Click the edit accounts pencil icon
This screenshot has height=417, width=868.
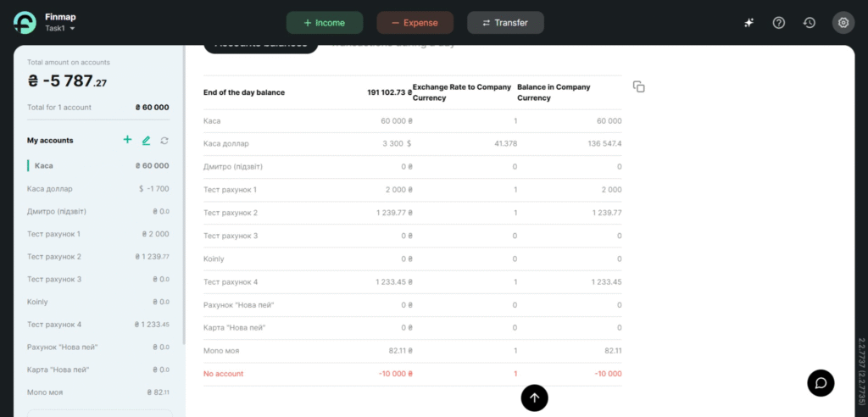(146, 140)
